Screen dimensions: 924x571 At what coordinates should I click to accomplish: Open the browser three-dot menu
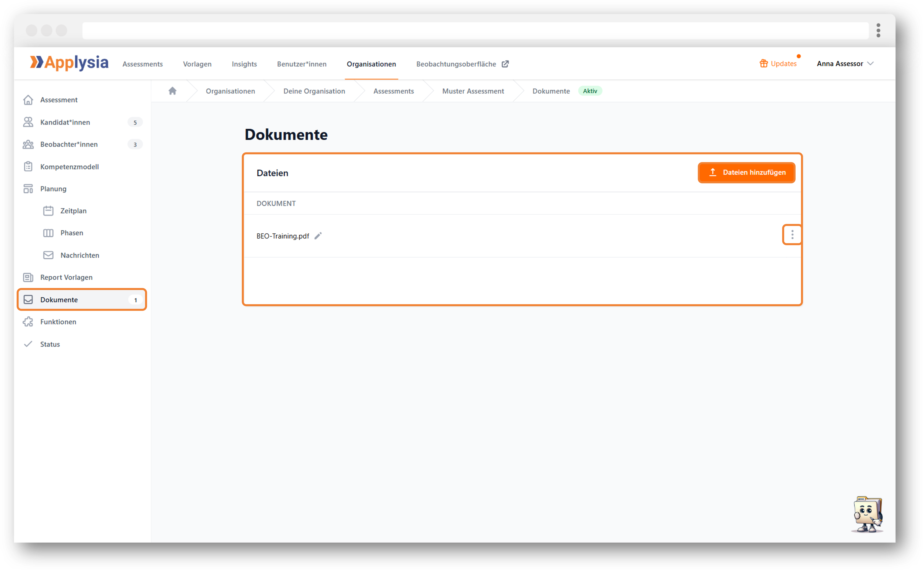pyautogui.click(x=878, y=31)
